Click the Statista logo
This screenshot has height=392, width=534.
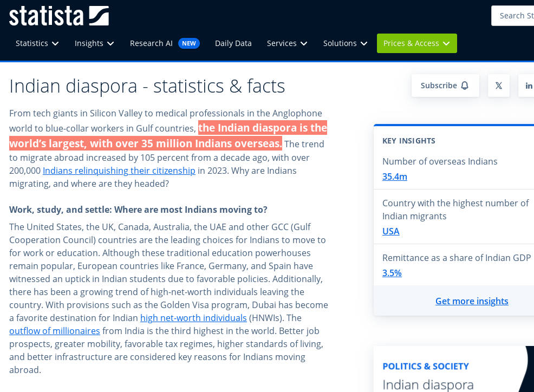click(59, 16)
